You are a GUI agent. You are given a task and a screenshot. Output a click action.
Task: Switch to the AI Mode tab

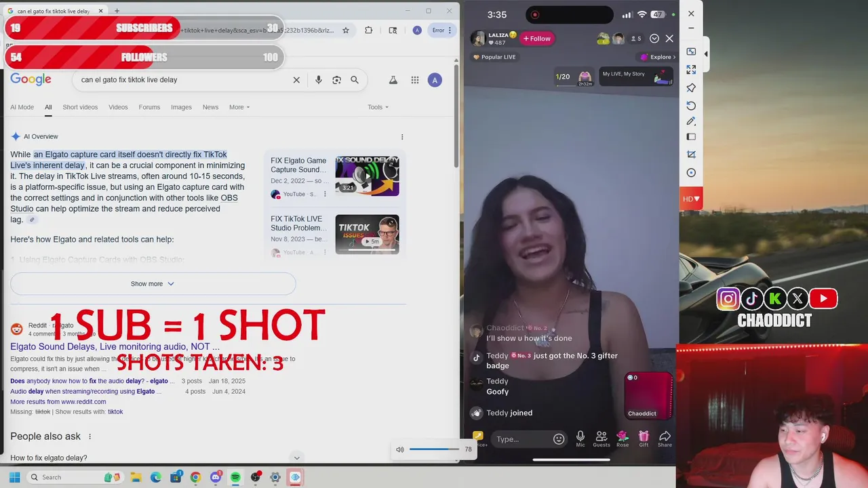(22, 107)
